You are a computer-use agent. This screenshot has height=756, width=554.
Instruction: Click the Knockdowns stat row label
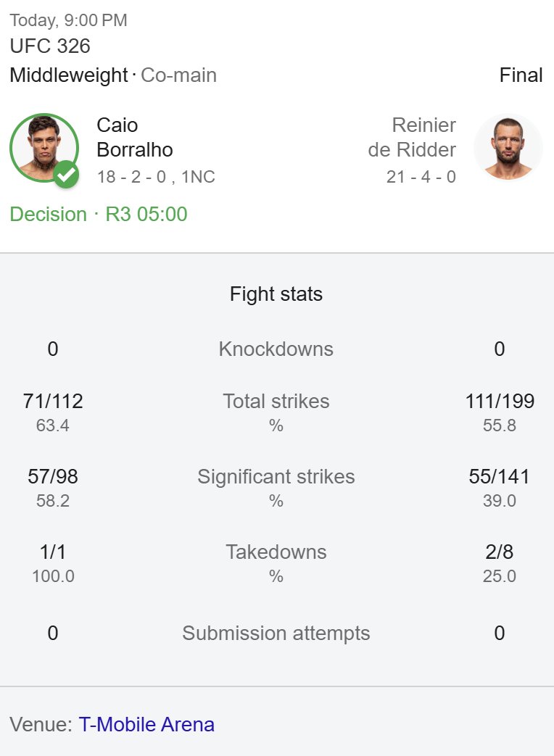276,349
